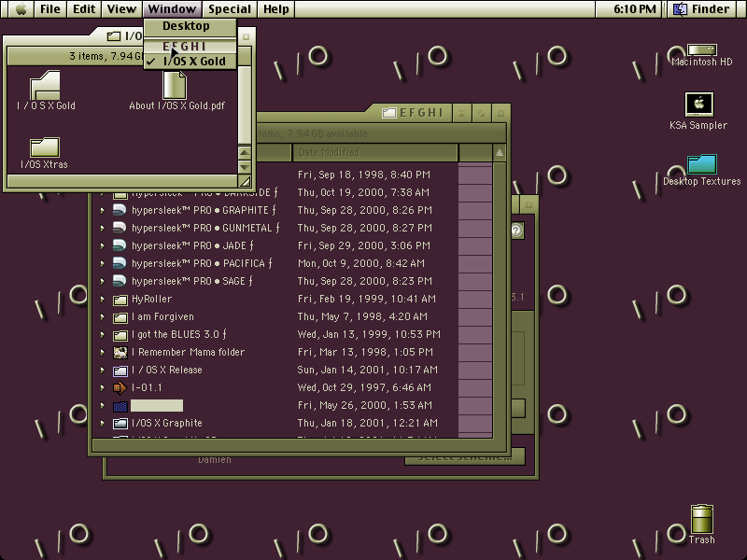Screen dimensions: 747x560
Task: Sort by the Date Modified column header
Action: click(x=375, y=152)
